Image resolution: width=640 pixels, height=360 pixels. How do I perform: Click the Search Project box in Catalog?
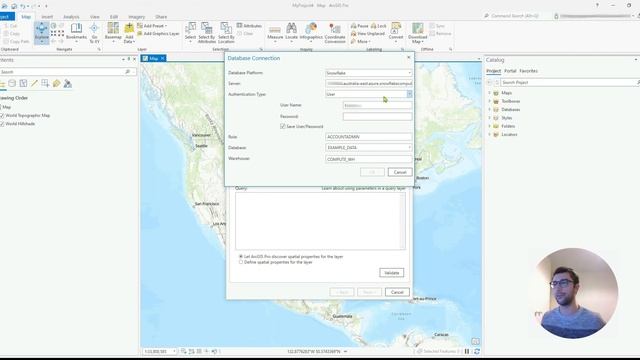(569, 82)
